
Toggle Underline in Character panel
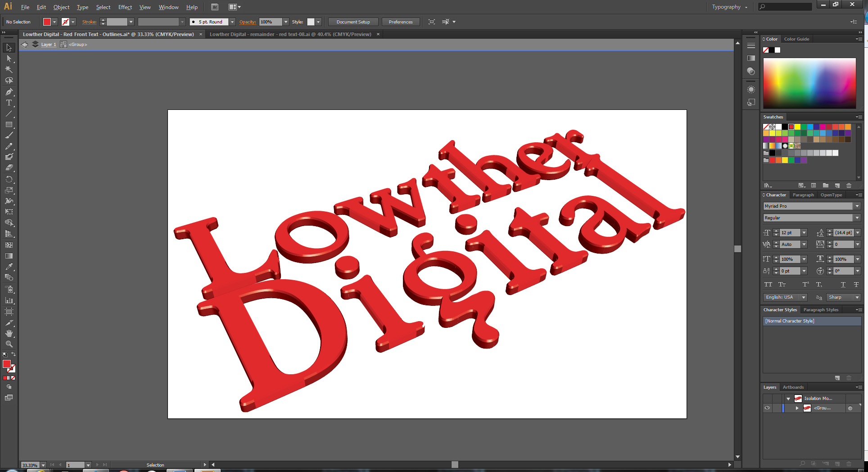pyautogui.click(x=843, y=285)
